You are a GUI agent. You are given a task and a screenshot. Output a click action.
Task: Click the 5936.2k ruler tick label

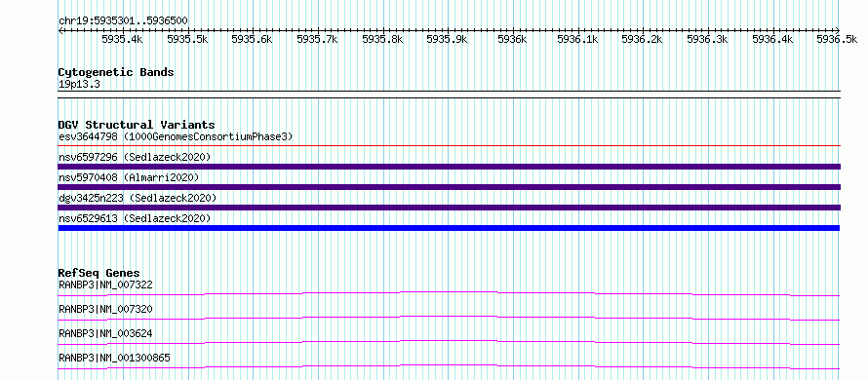pos(642,39)
